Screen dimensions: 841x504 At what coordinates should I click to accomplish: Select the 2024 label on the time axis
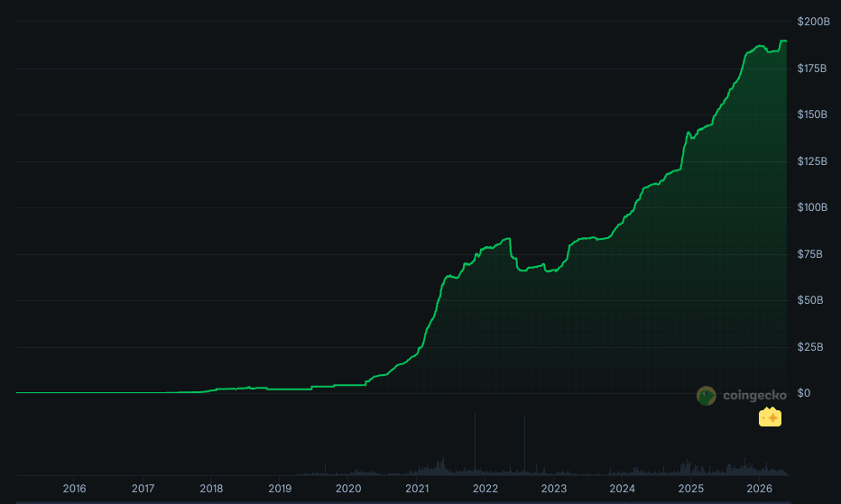(x=622, y=489)
